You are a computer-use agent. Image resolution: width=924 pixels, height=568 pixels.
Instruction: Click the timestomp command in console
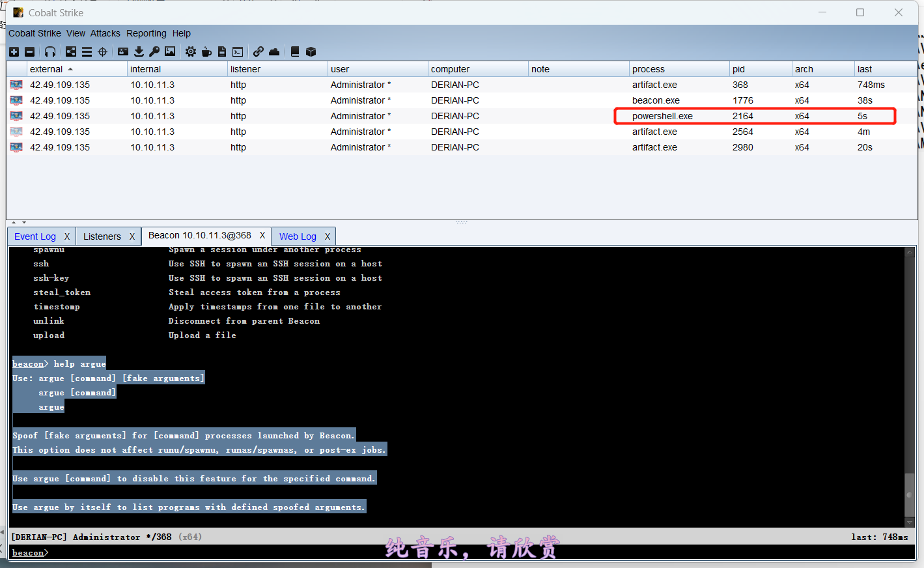(x=57, y=307)
